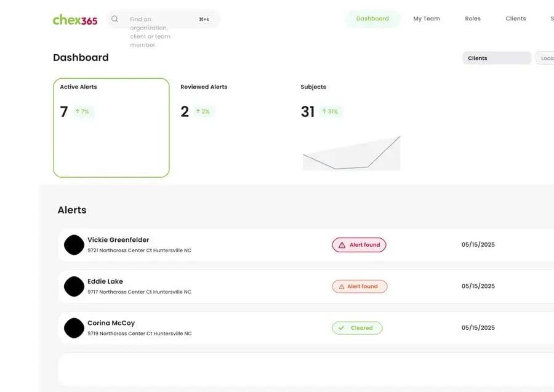Click the Dashboard page heading

(81, 58)
